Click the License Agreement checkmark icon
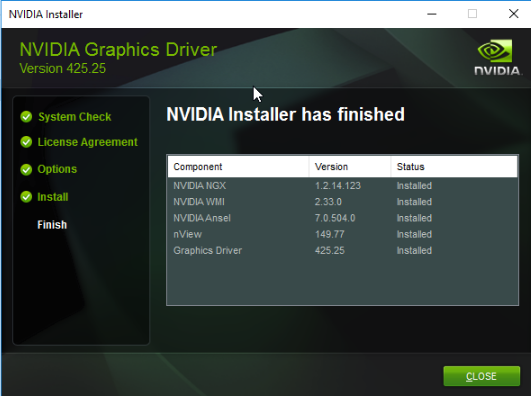Image resolution: width=531 pixels, height=396 pixels. tap(26, 142)
